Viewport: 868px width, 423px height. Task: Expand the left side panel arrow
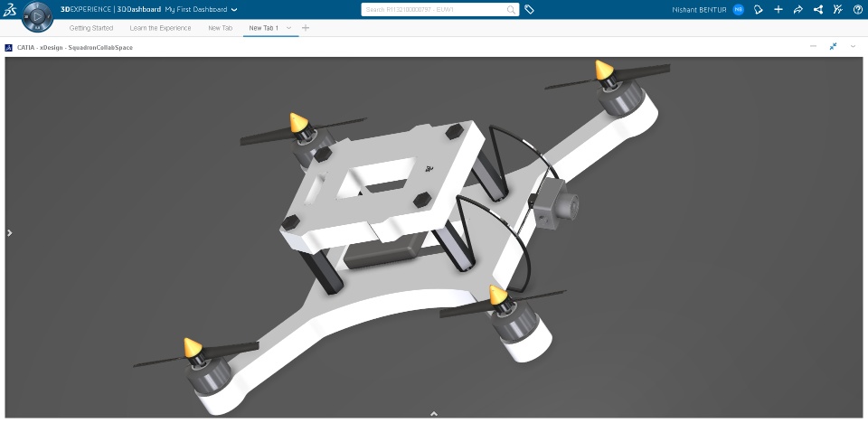[9, 233]
